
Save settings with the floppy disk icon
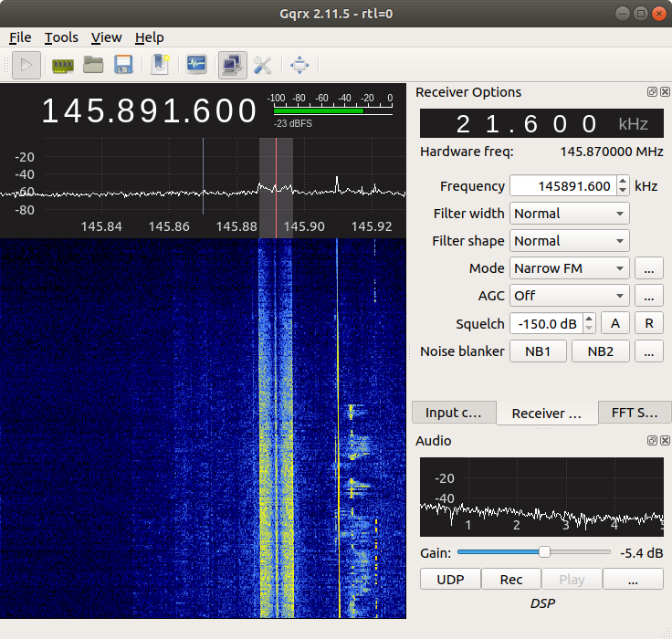[x=123, y=65]
